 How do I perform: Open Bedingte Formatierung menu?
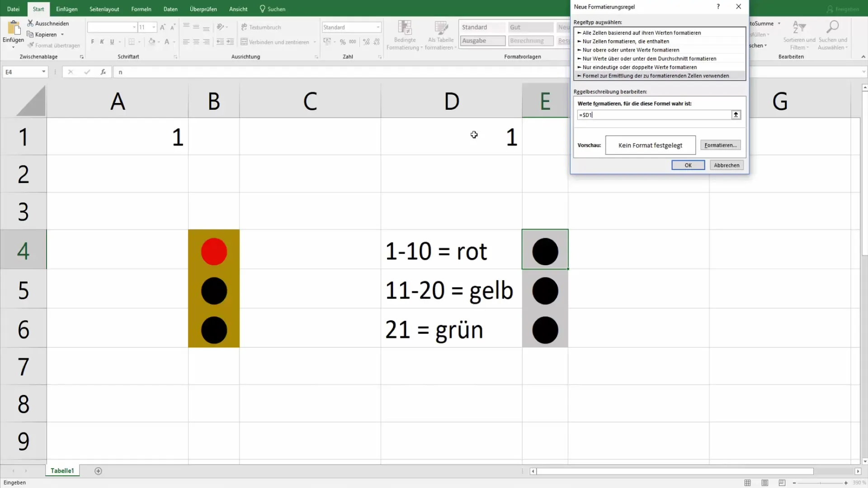[405, 35]
